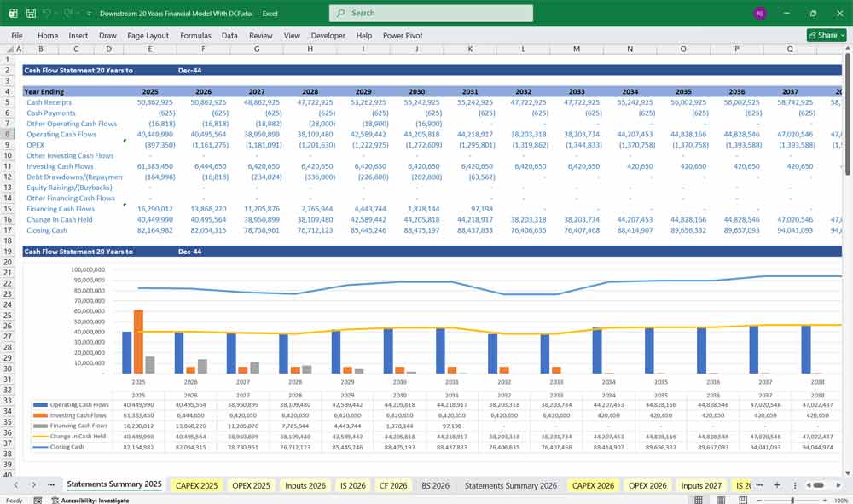Save the workbook using the Save icon
The height and width of the screenshot is (504, 853).
(x=30, y=13)
